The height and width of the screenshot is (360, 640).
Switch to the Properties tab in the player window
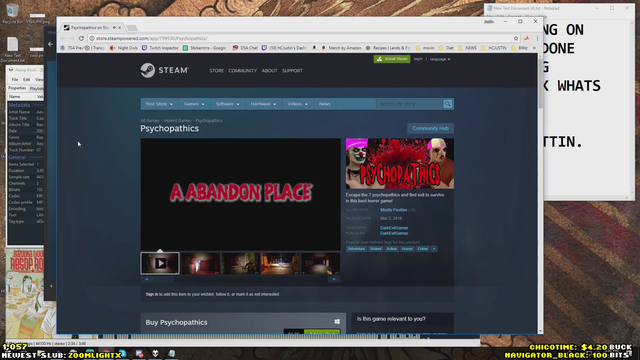[17, 88]
